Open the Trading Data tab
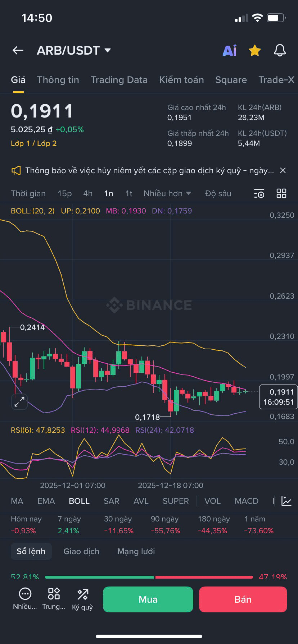 [119, 80]
